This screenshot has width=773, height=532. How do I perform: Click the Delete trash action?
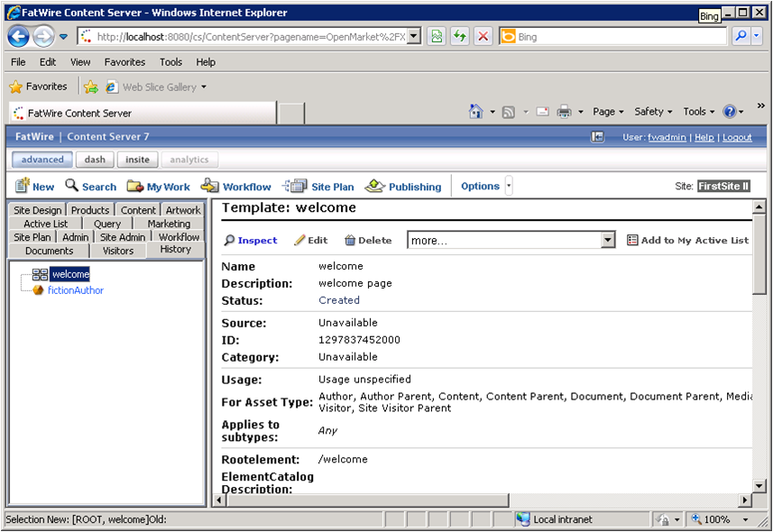click(x=368, y=240)
